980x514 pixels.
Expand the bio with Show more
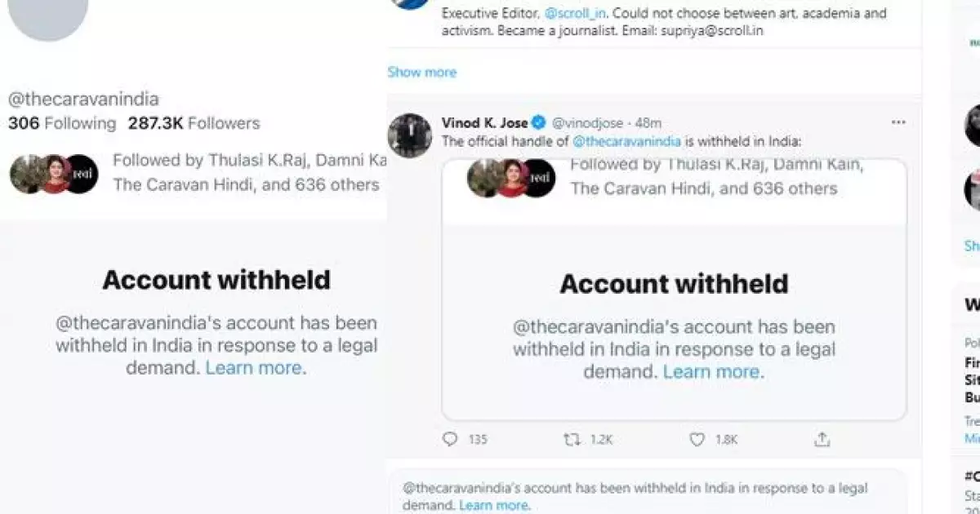[422, 72]
